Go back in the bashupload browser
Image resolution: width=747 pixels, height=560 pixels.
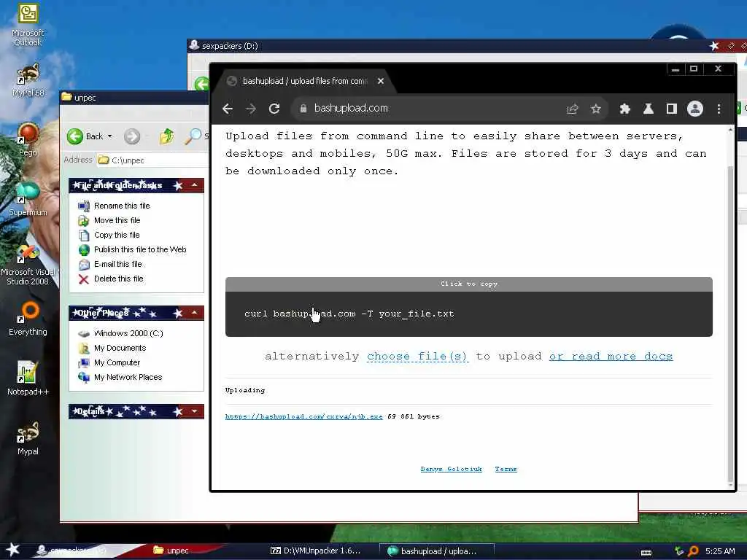click(228, 109)
